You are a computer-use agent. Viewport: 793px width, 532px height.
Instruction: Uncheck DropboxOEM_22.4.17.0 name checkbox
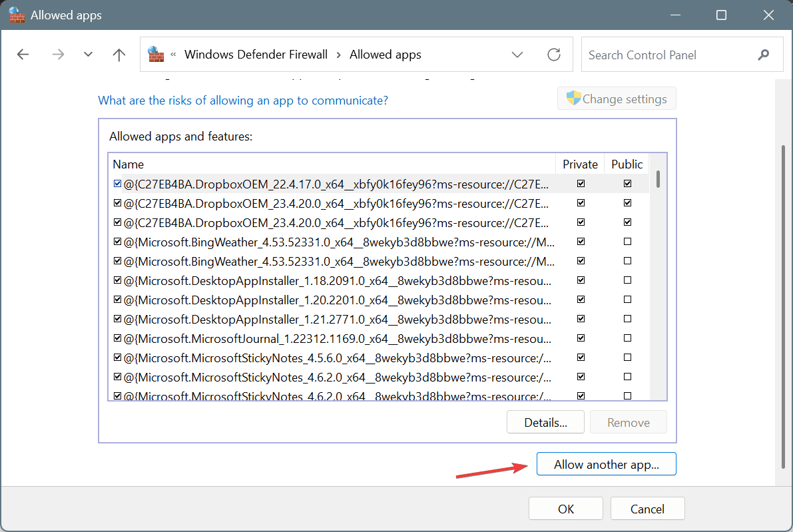pyautogui.click(x=117, y=184)
